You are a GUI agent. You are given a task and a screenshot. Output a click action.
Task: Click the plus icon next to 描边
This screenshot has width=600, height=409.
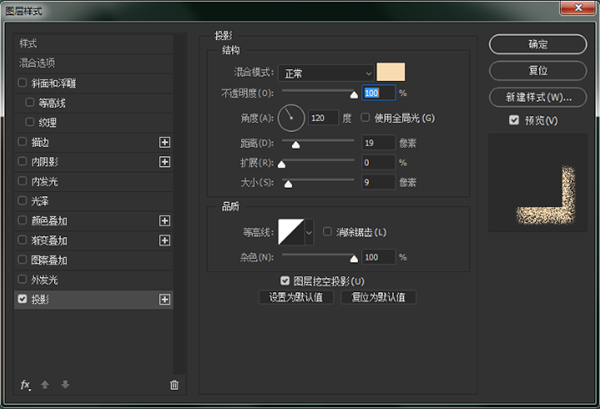pos(165,142)
